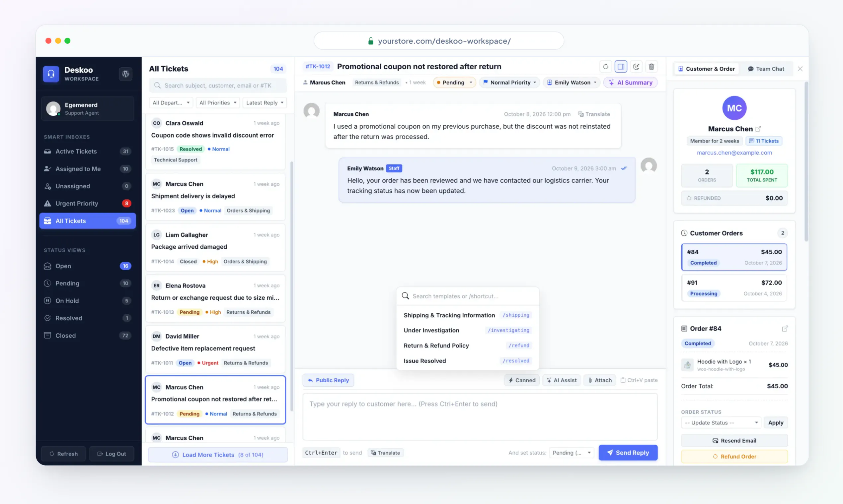
Task: Click Translate icon on Marcus Chen's message
Action: (x=594, y=114)
